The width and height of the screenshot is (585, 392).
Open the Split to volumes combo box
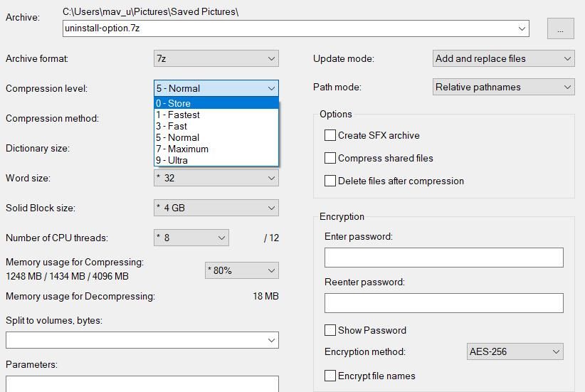(142, 340)
